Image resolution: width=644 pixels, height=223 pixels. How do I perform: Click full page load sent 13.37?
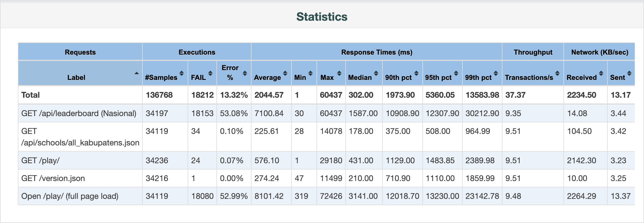tap(621, 196)
